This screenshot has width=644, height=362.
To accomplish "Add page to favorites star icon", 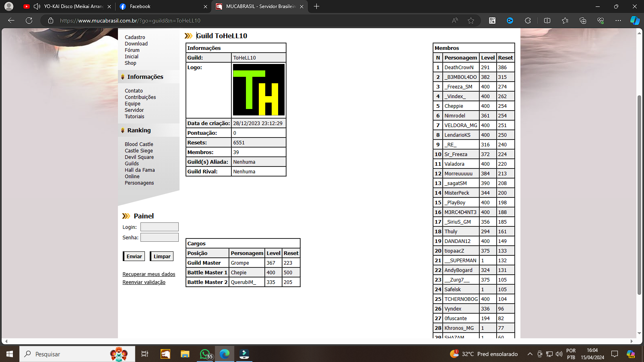I will coord(471,21).
